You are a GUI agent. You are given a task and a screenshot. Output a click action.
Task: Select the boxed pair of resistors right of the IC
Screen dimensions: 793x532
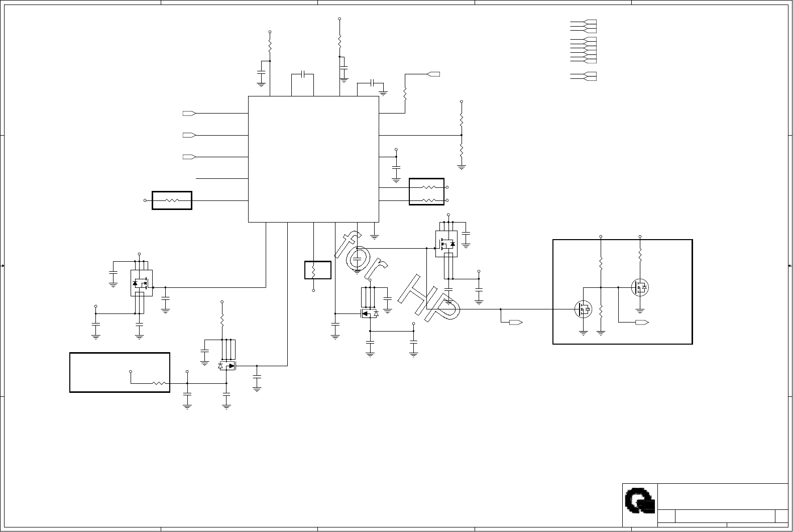[427, 191]
